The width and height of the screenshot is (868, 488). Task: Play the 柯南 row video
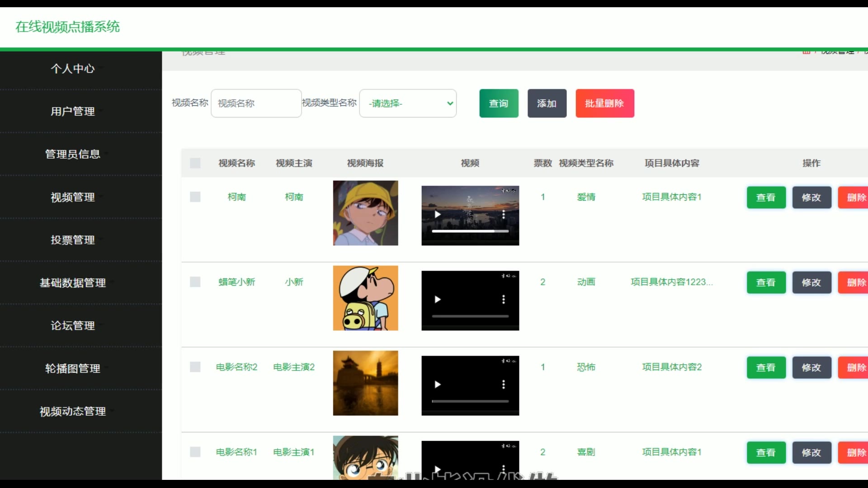(x=437, y=215)
